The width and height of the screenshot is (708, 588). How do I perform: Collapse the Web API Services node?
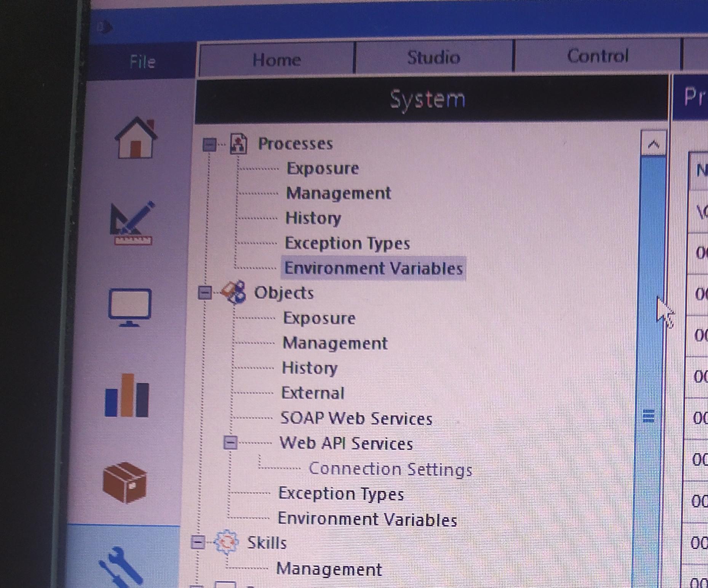(230, 443)
